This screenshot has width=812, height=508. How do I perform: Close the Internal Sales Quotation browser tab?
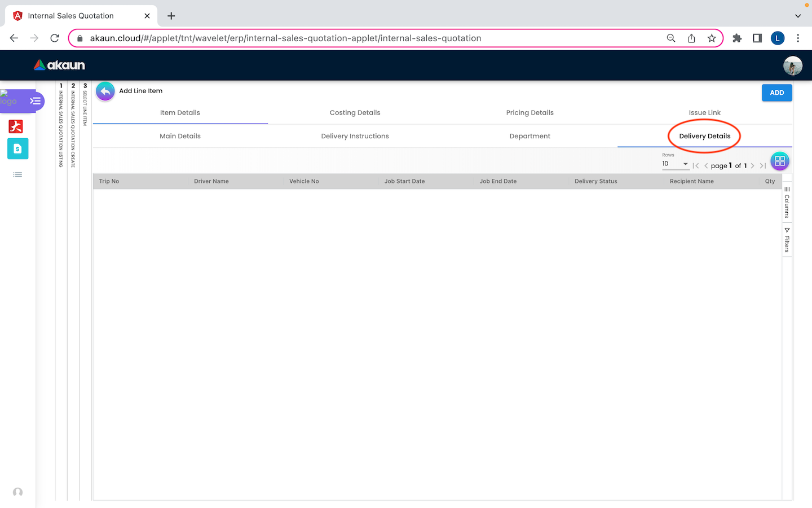(x=147, y=16)
